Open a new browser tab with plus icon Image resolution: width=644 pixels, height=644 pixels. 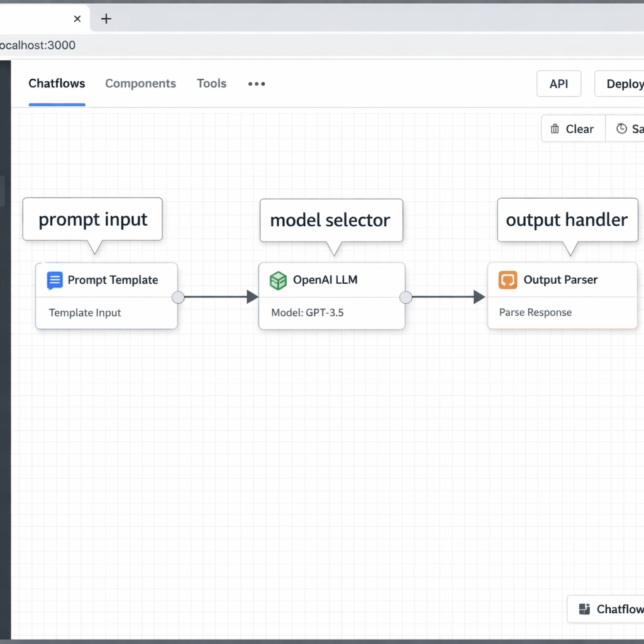(106, 19)
